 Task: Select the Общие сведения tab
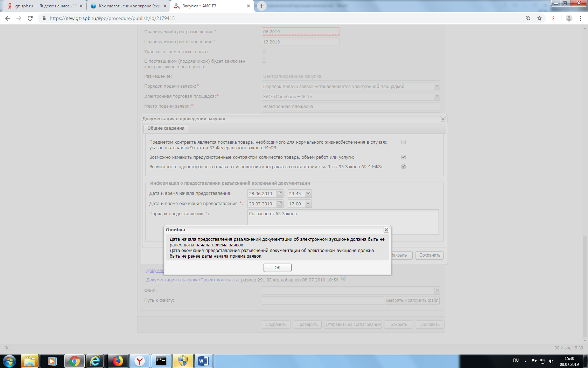[166, 128]
